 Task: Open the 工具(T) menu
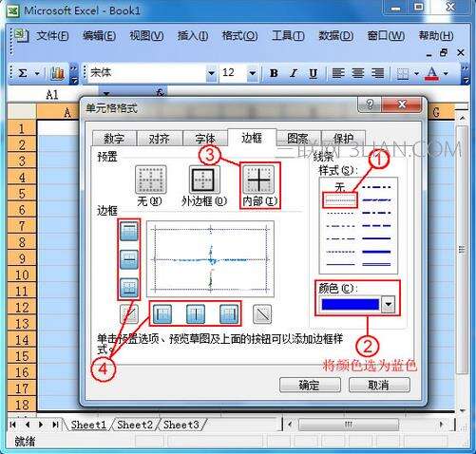tap(288, 35)
